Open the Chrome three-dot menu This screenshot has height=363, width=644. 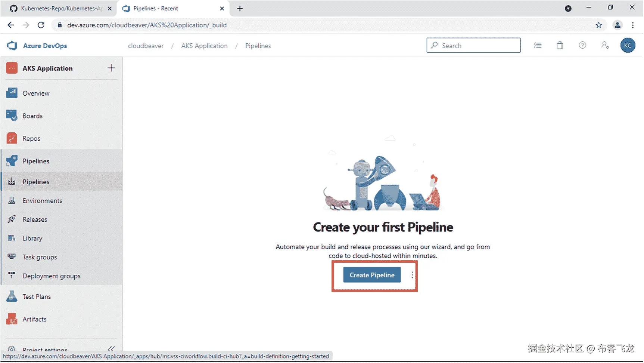[633, 25]
